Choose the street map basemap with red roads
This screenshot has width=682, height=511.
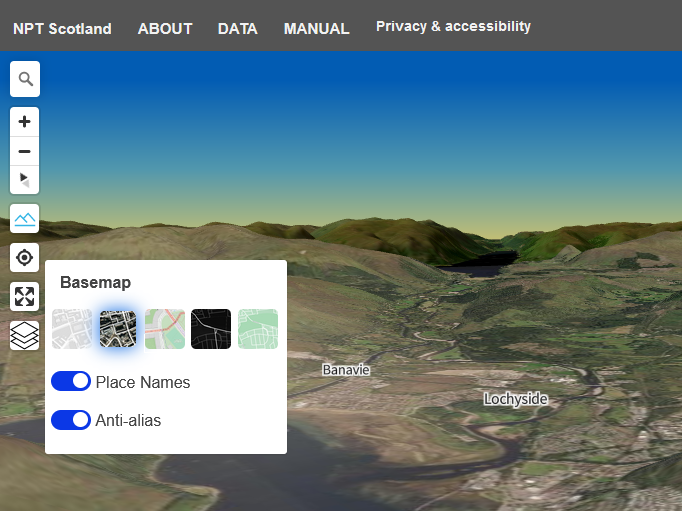[165, 329]
